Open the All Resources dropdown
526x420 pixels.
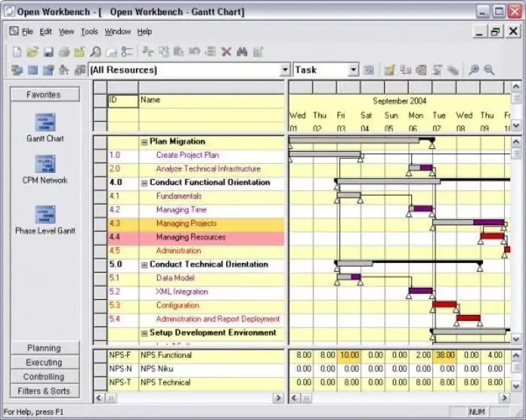pyautogui.click(x=285, y=70)
